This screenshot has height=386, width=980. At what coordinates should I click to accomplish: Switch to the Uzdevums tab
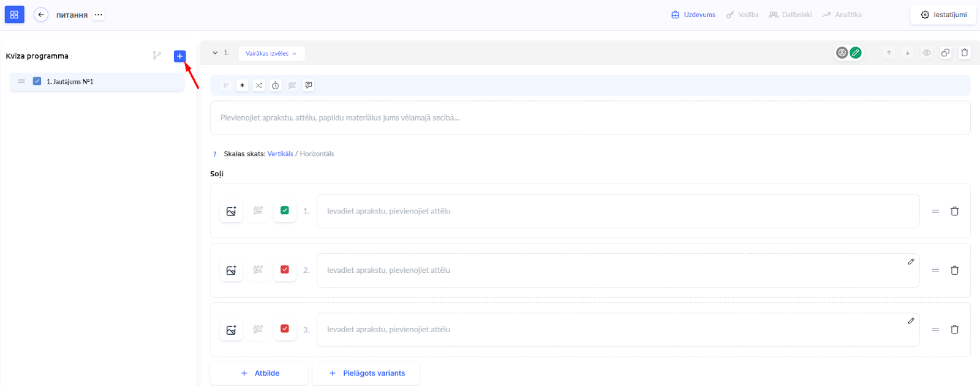pyautogui.click(x=693, y=15)
